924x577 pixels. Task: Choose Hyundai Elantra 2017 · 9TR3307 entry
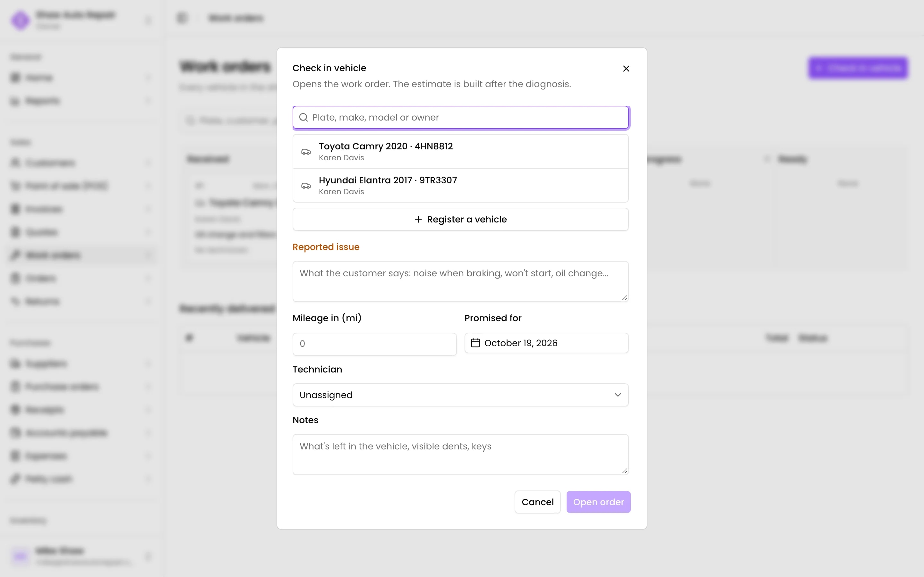460,186
